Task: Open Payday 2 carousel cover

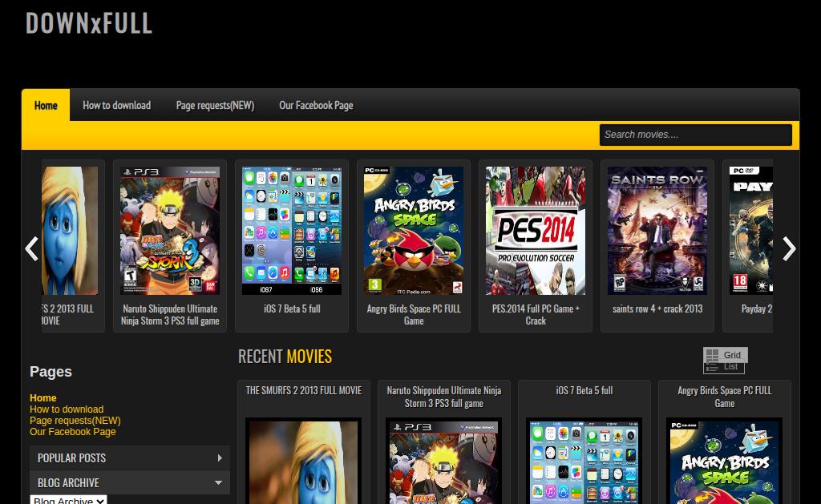Action: pos(750,231)
